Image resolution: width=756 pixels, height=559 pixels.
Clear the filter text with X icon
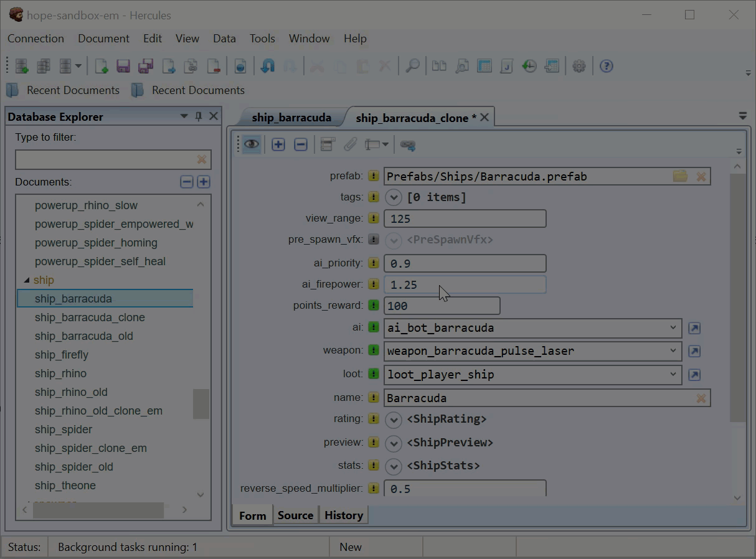(x=202, y=160)
